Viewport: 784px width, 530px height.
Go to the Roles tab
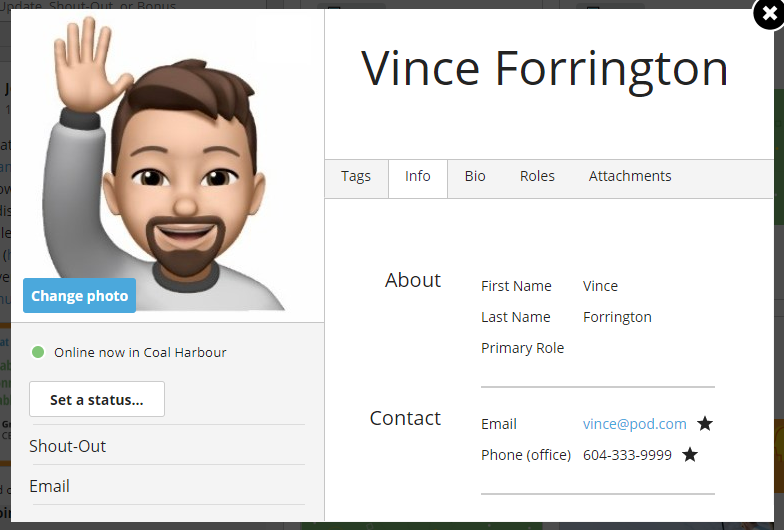coord(537,177)
